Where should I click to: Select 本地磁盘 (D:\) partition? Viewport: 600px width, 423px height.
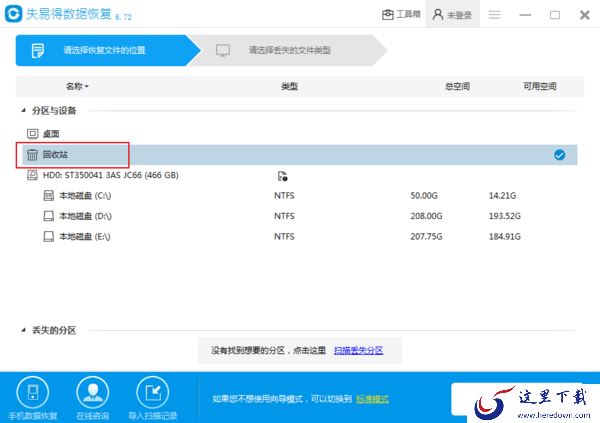click(85, 216)
